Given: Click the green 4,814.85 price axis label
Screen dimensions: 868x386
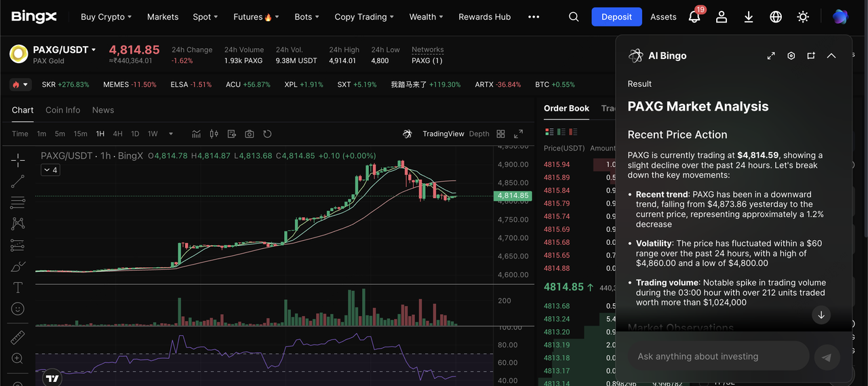Looking at the screenshot, I should click(513, 196).
